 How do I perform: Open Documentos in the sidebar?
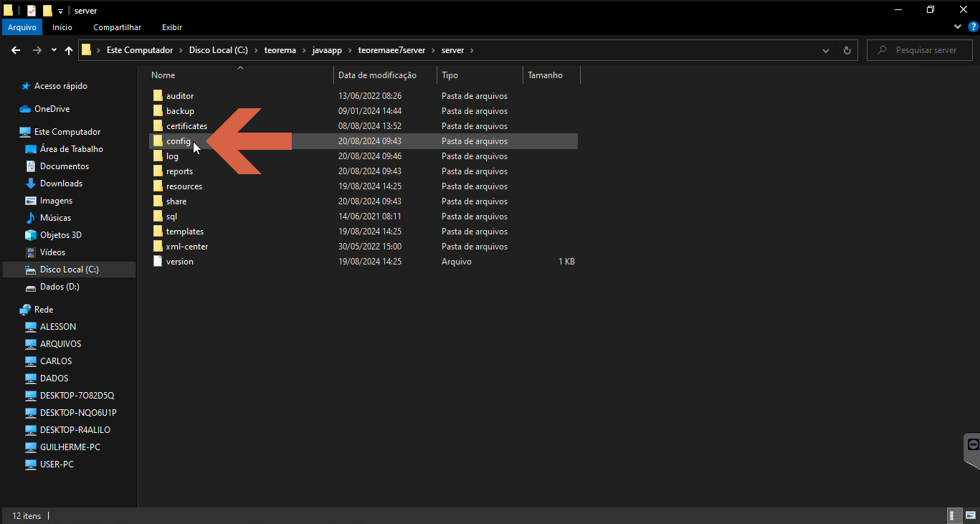pyautogui.click(x=64, y=166)
